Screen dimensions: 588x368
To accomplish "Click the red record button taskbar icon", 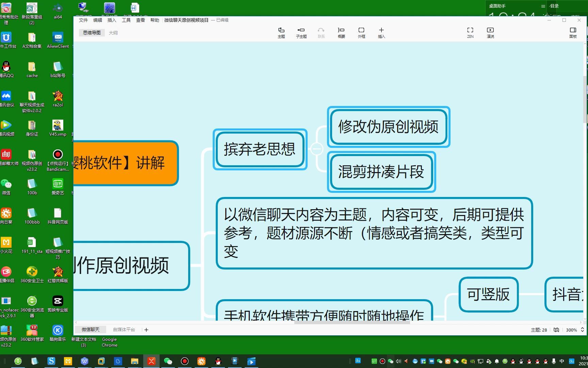I will [185, 361].
